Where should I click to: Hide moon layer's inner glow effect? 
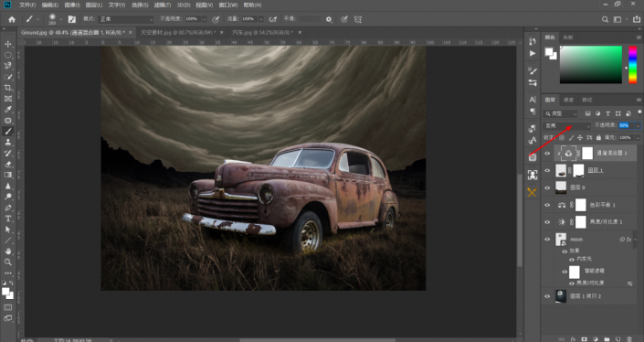[571, 260]
